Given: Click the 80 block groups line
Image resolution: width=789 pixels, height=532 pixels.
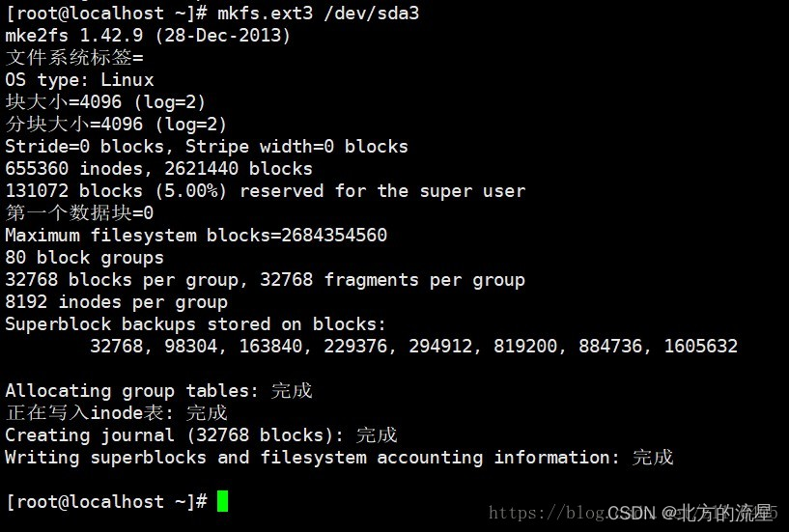Looking at the screenshot, I should (84, 258).
